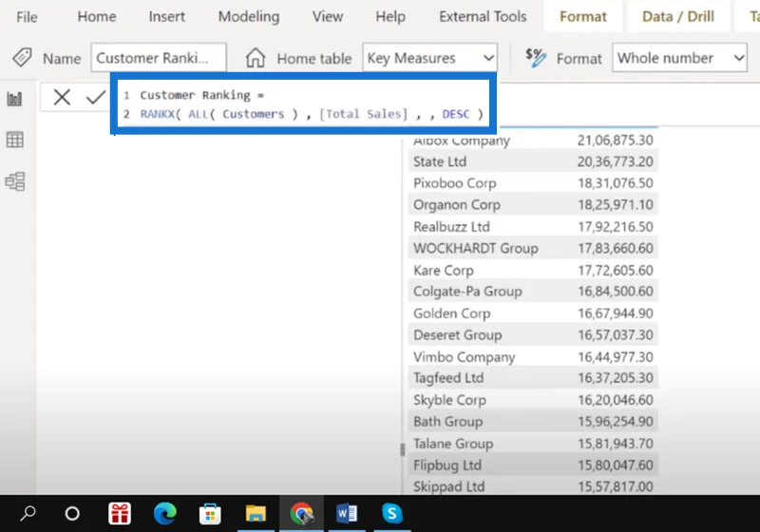Switch to Report view in sidebar

click(14, 99)
